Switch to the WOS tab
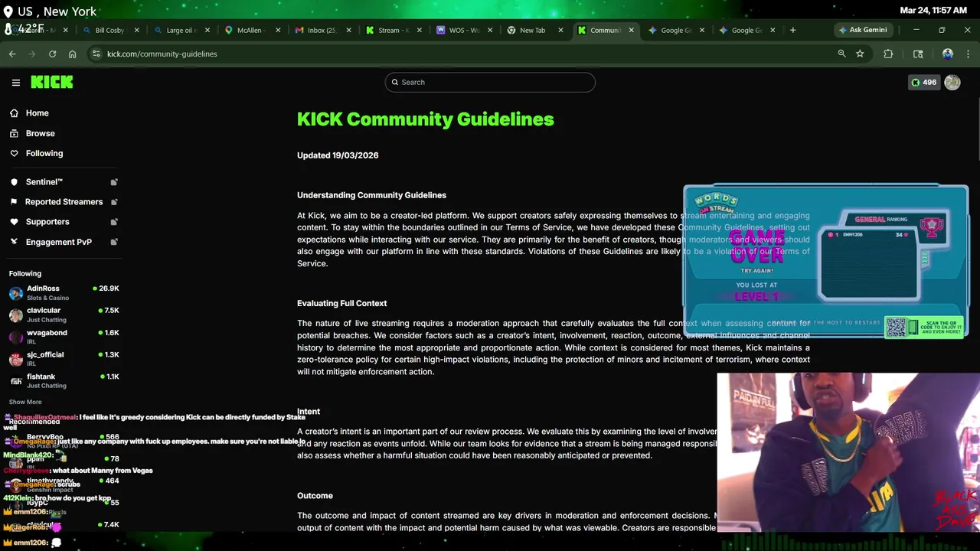The height and width of the screenshot is (551, 980). pos(462,30)
